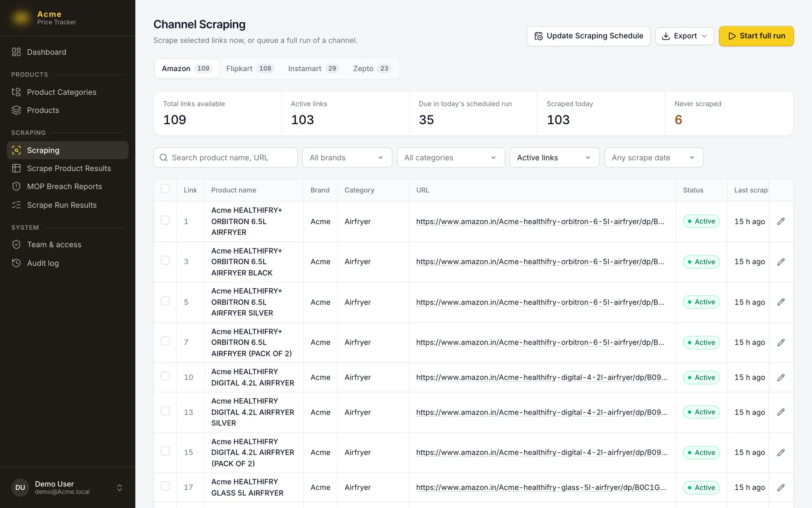Click the MOP Breach Reports shield icon
The height and width of the screenshot is (508, 812).
tap(16, 187)
